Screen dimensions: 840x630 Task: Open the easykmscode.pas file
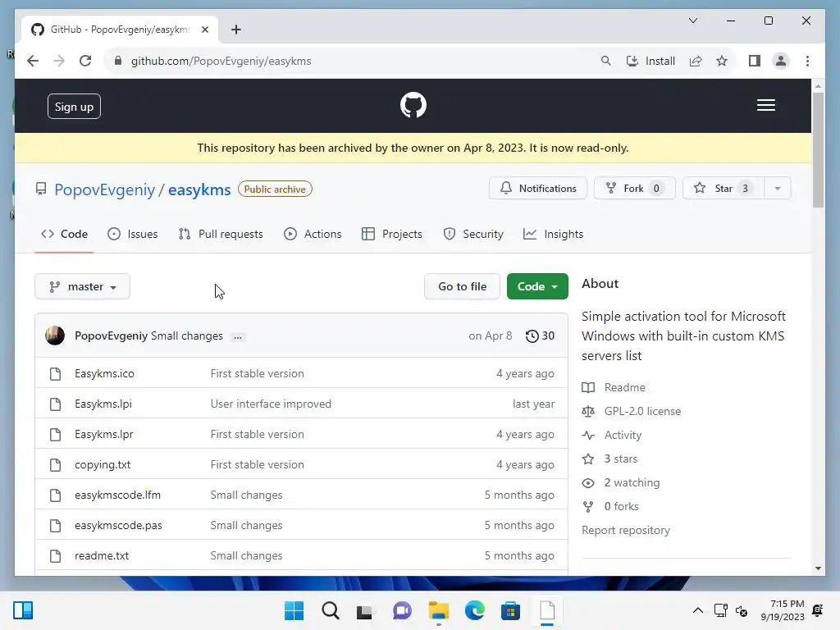click(118, 526)
